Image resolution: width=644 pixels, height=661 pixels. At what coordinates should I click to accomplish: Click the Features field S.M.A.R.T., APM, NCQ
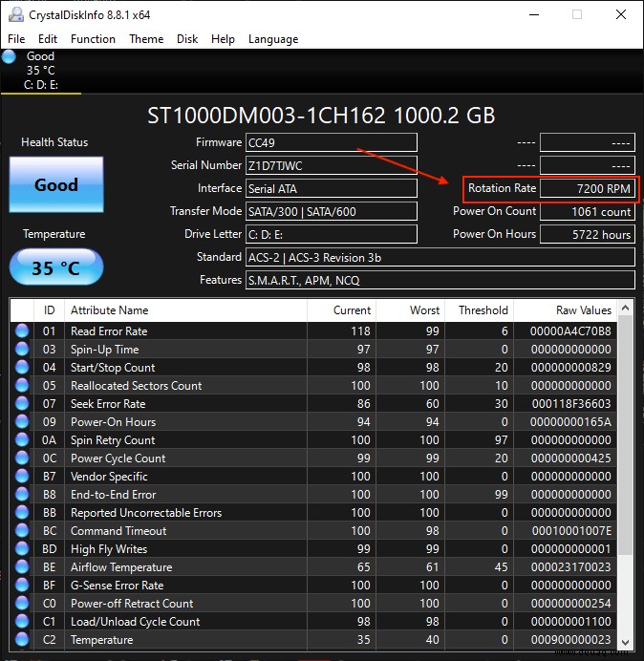point(440,280)
